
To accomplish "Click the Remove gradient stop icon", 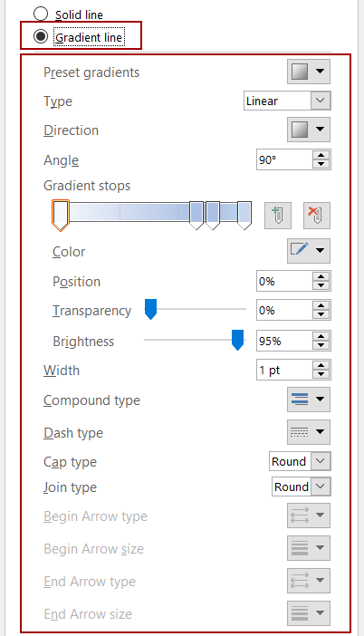I will pos(317,215).
